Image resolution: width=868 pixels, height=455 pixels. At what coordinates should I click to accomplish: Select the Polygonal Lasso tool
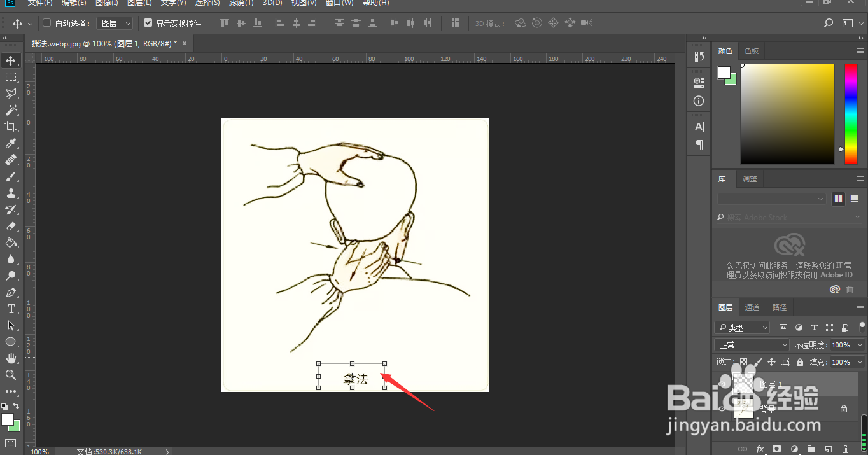click(11, 94)
